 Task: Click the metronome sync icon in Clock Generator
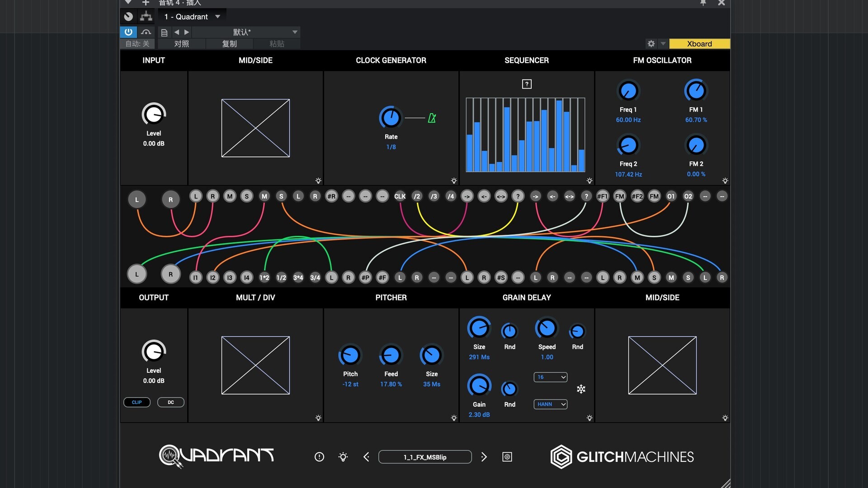coord(432,118)
